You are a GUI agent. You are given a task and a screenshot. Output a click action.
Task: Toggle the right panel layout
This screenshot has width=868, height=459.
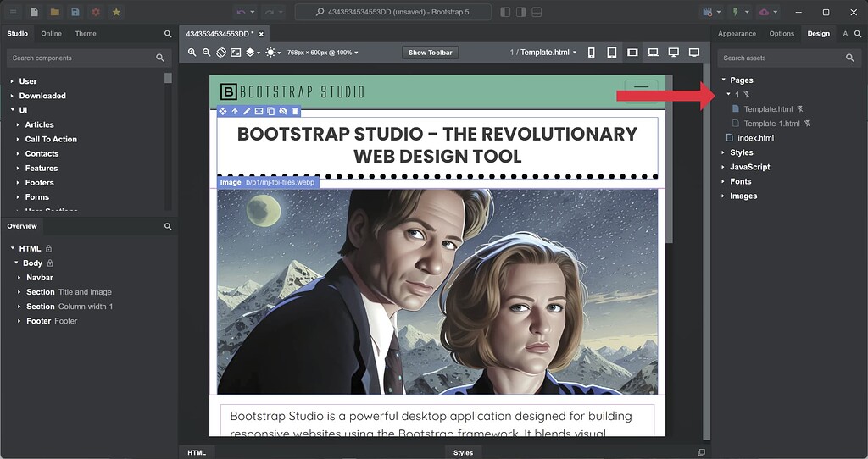click(x=520, y=12)
